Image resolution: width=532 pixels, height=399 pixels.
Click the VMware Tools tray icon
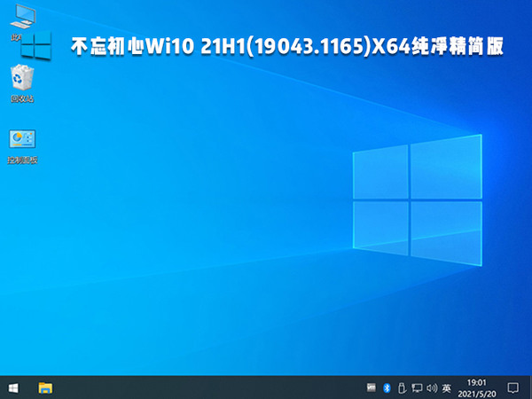tap(372, 387)
